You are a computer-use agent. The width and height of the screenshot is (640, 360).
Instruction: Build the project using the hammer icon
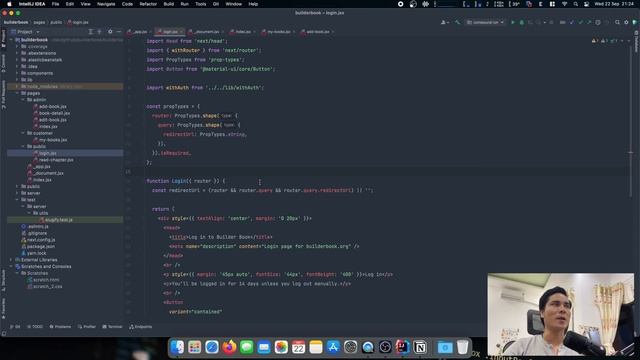tap(458, 22)
